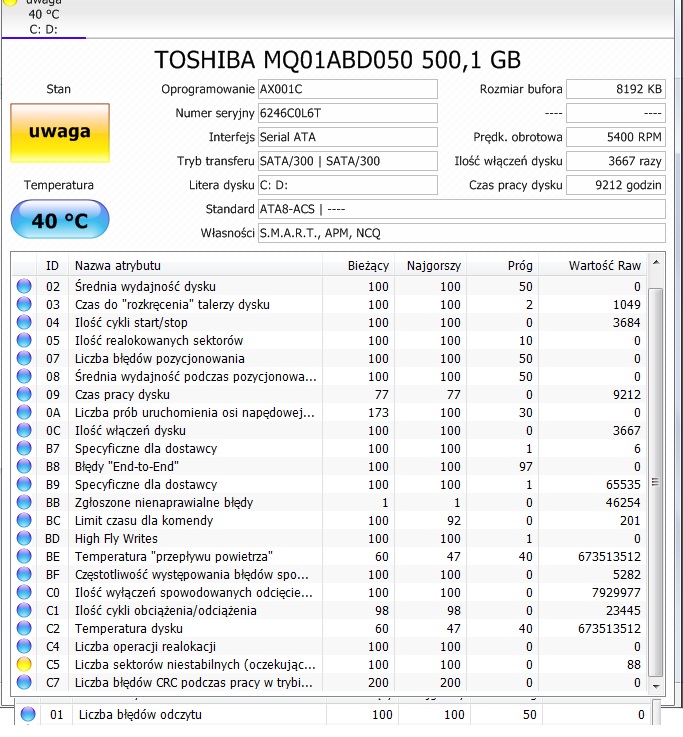Click the blue status icon for attribute B8
The width and height of the screenshot is (683, 737).
[24, 466]
